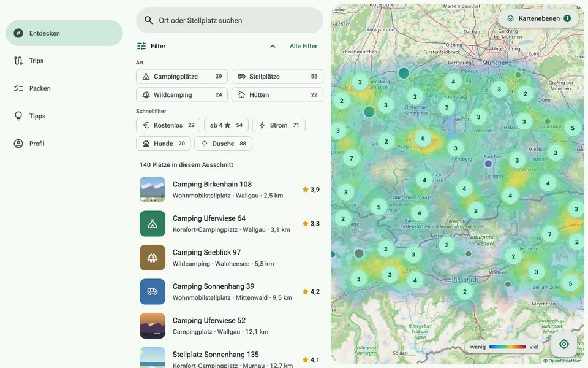Select the cluster 2 marker near Innsbruck

pyautogui.click(x=465, y=292)
